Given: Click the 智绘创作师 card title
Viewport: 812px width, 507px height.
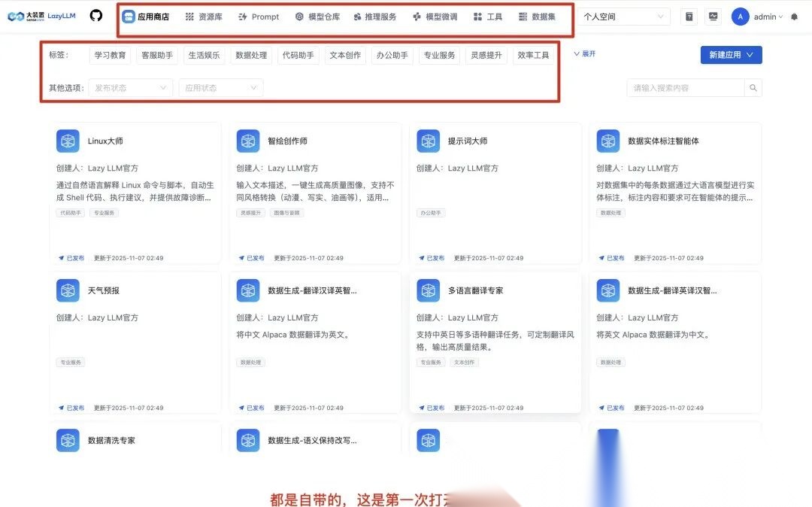Looking at the screenshot, I should click(287, 141).
